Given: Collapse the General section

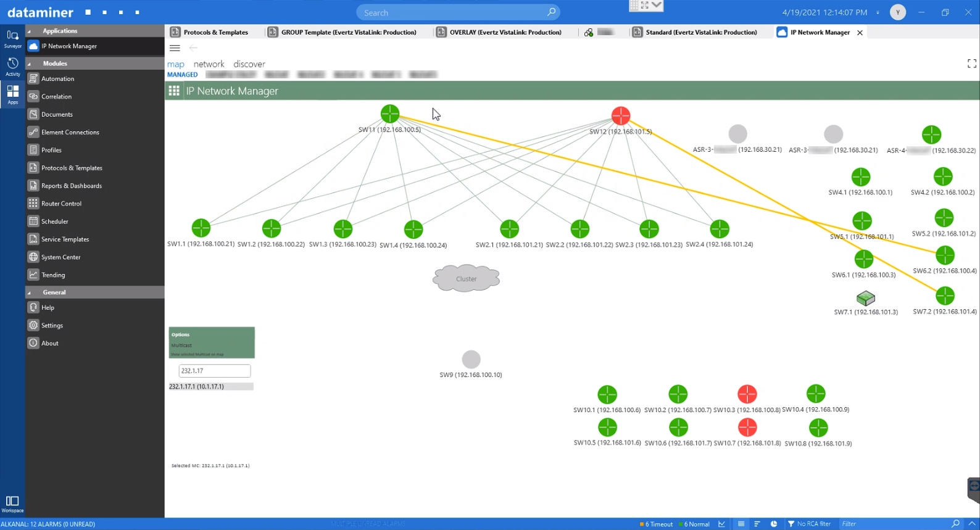Looking at the screenshot, I should coord(29,292).
